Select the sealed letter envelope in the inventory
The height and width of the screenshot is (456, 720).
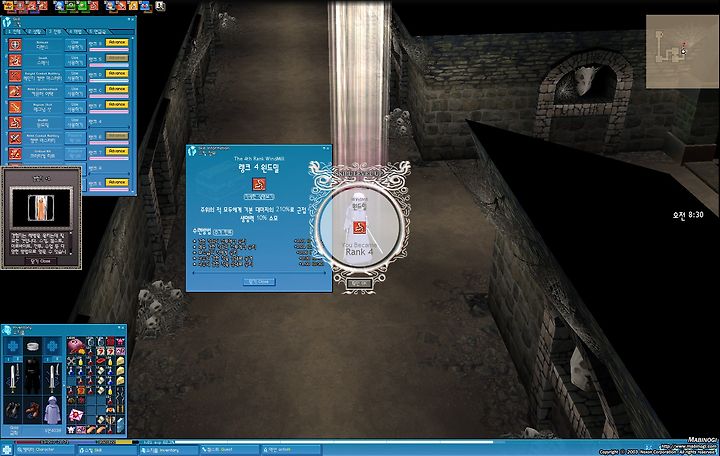(76, 416)
